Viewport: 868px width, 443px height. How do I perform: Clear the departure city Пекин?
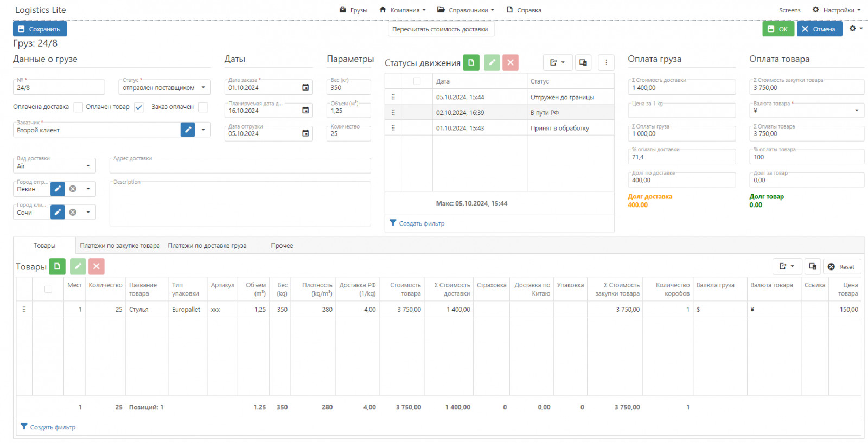[x=73, y=189]
